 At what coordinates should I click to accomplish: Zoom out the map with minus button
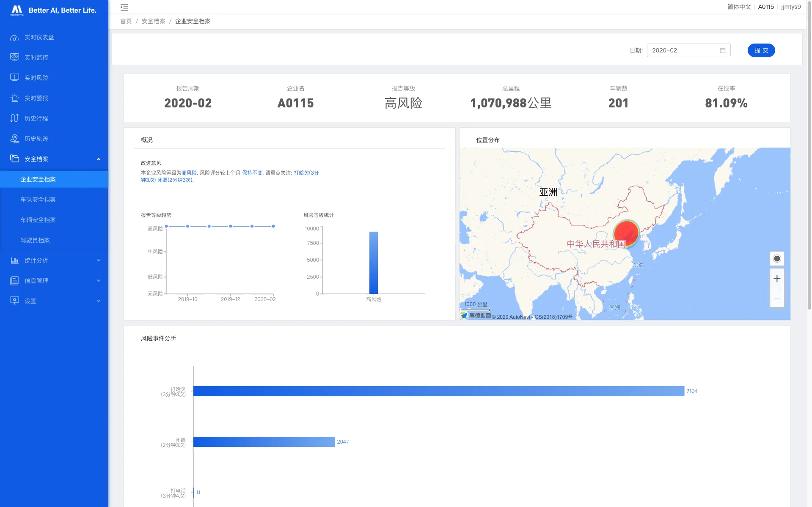(x=777, y=298)
